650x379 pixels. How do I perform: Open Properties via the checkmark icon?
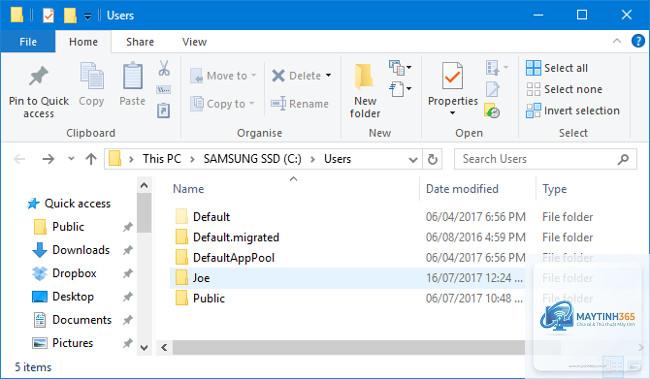coord(452,76)
